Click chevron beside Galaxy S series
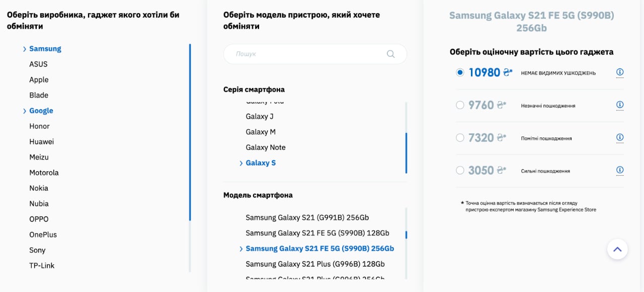 point(241,163)
